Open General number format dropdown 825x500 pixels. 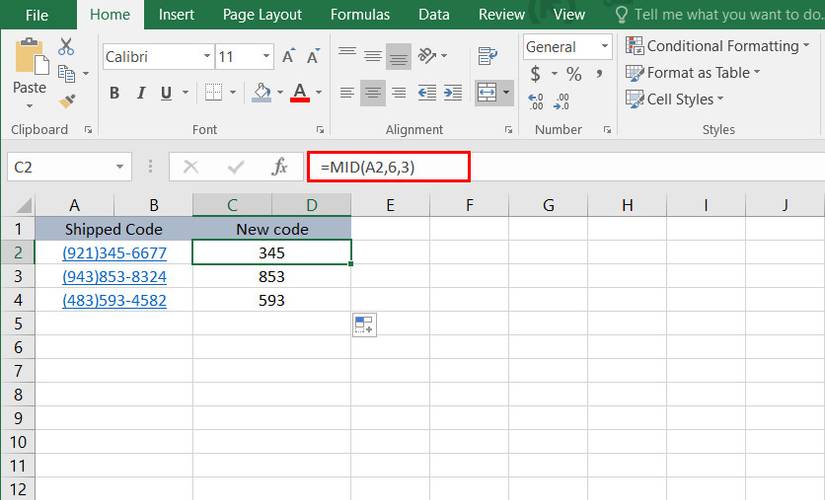pos(605,46)
